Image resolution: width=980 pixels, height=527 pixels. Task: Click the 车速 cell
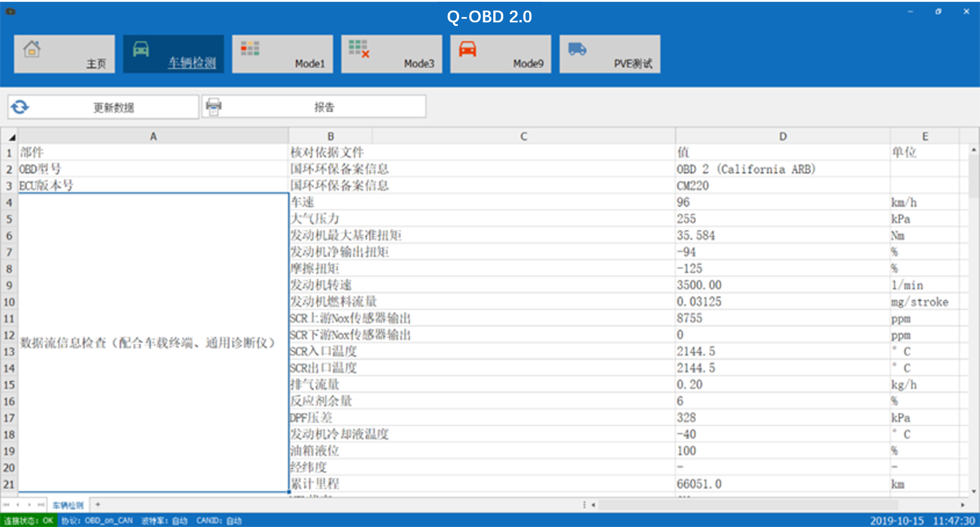coord(482,202)
